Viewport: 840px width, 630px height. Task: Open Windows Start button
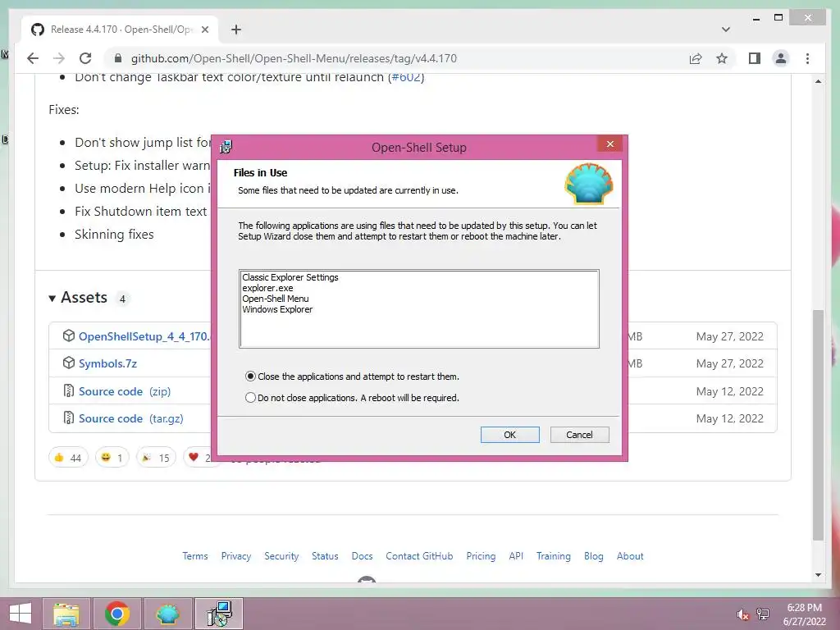(21, 614)
